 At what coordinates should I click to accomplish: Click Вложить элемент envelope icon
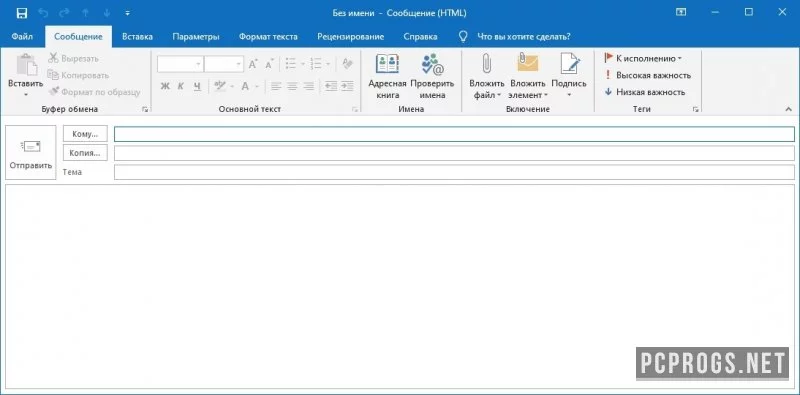click(528, 63)
